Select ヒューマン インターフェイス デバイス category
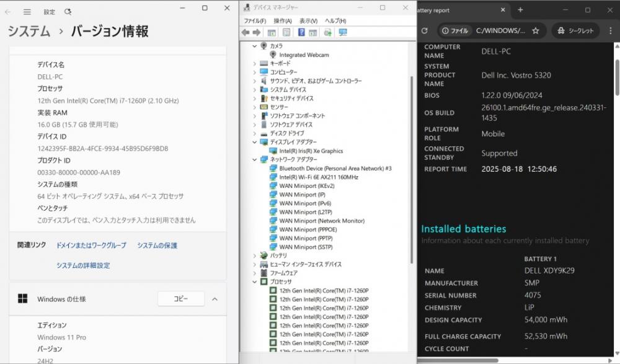 [x=306, y=264]
